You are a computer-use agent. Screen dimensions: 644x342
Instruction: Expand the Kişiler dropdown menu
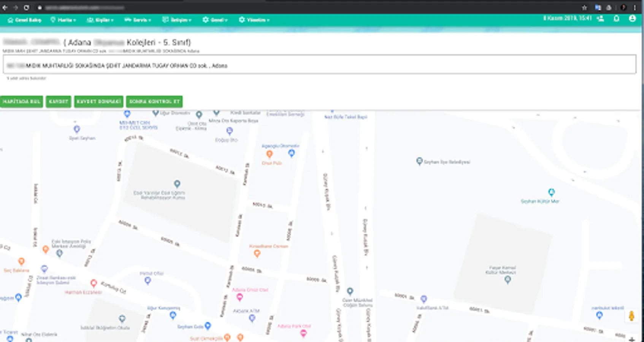[100, 20]
